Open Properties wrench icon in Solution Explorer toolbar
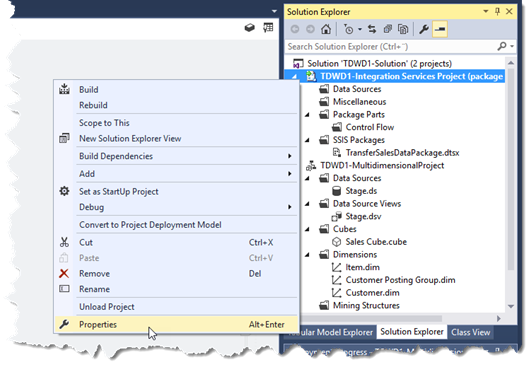529x372 pixels. (x=424, y=29)
